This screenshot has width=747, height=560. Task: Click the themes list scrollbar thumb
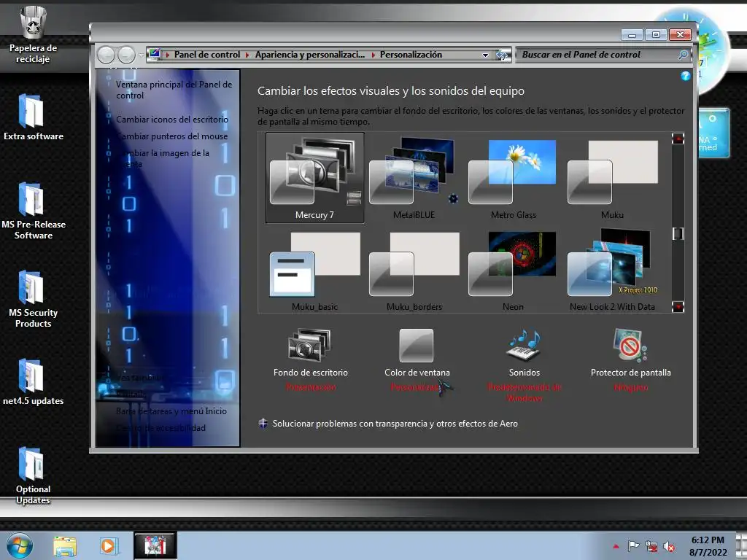pos(678,233)
